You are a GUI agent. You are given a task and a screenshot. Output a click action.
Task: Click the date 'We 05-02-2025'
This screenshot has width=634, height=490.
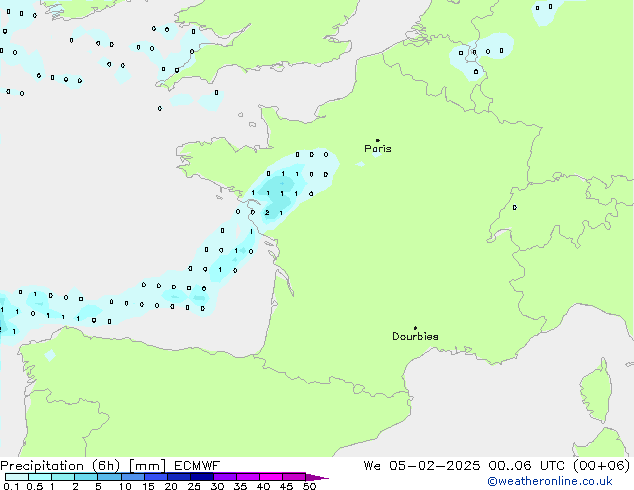point(422,466)
